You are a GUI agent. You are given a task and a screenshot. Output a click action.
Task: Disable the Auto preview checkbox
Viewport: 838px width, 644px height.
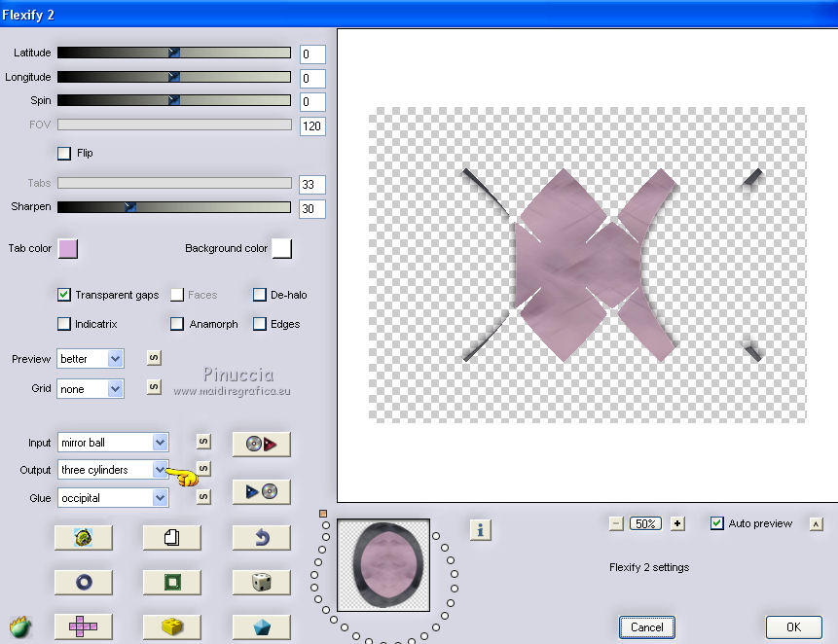(716, 523)
